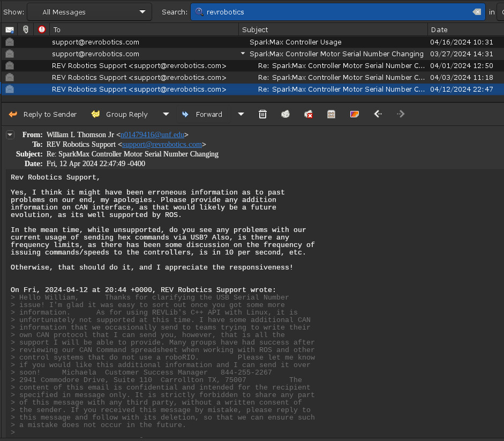Viewport: 504px width, 441px height.
Task: Go to previous message with back arrow
Action: click(378, 114)
